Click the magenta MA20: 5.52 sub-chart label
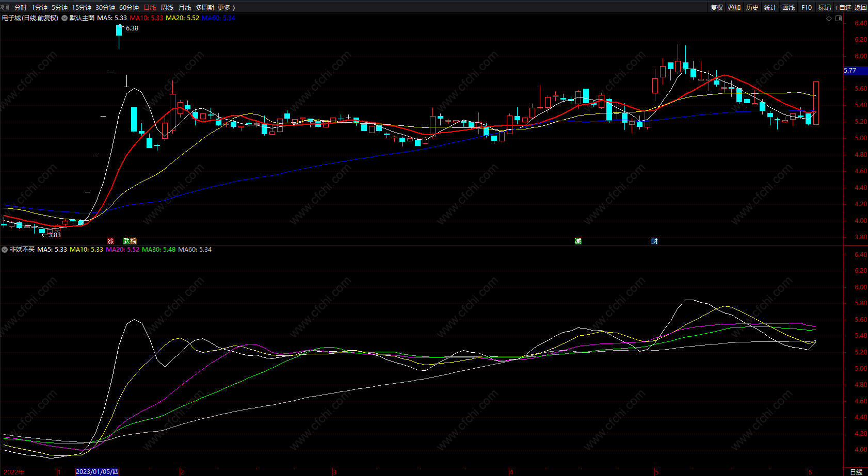Screen dimensions: 868x476 122,250
